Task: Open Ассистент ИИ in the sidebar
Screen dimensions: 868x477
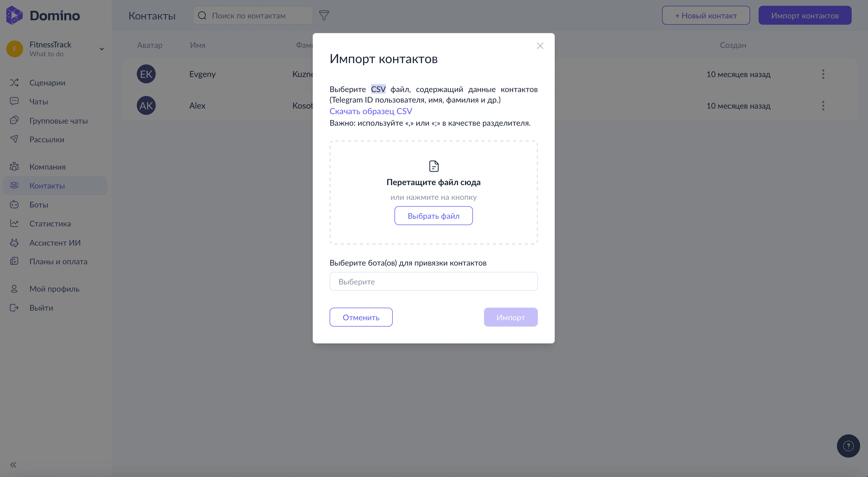Action: (x=55, y=242)
